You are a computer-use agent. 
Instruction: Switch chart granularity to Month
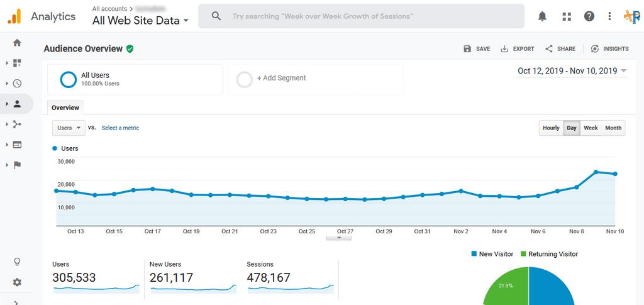coord(613,128)
